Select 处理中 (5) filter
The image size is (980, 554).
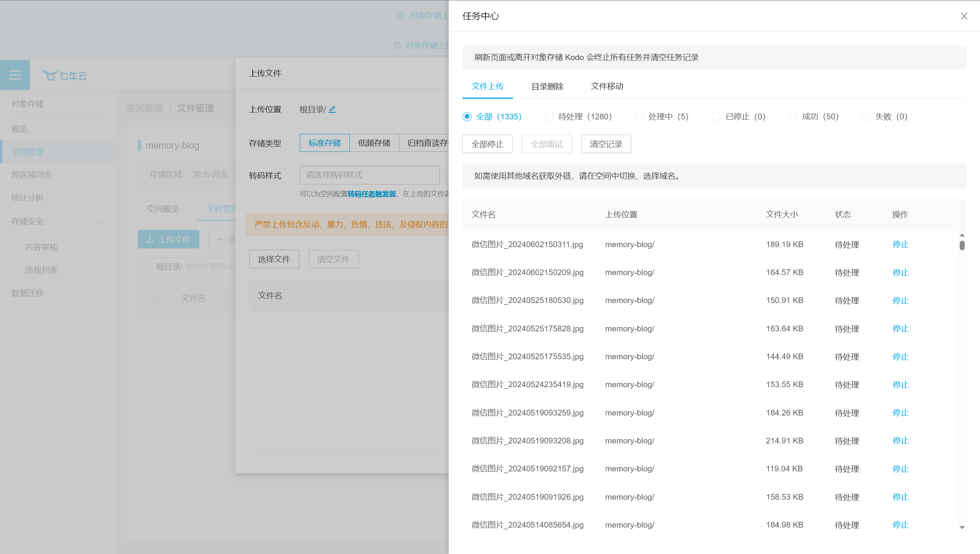pos(662,117)
